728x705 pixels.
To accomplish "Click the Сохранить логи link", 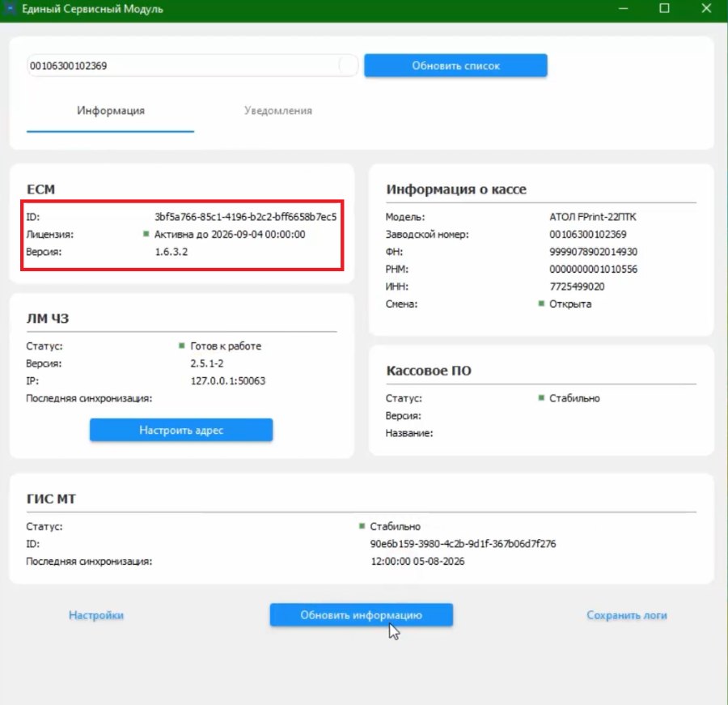I will coord(627,615).
